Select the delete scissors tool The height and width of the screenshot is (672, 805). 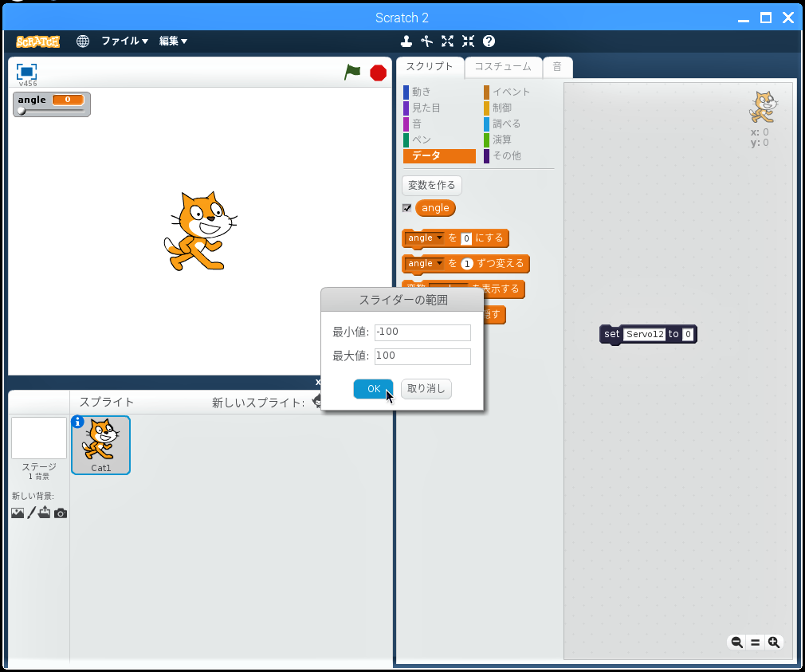click(x=426, y=41)
